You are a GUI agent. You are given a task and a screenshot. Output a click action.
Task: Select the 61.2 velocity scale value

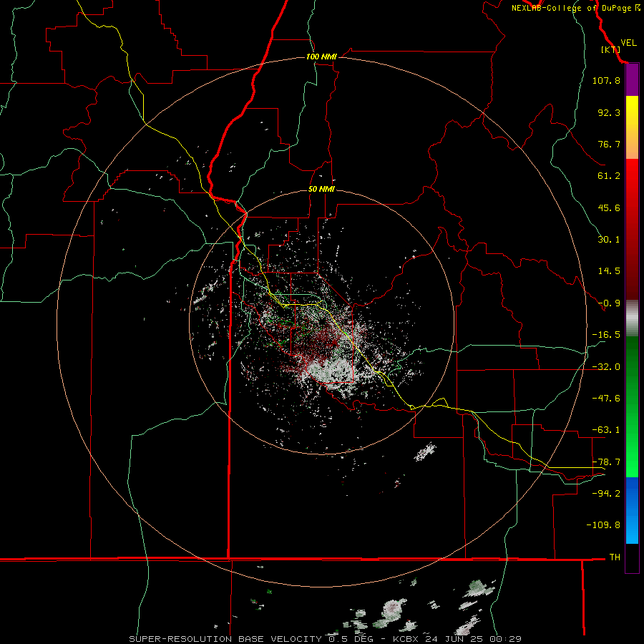point(609,176)
